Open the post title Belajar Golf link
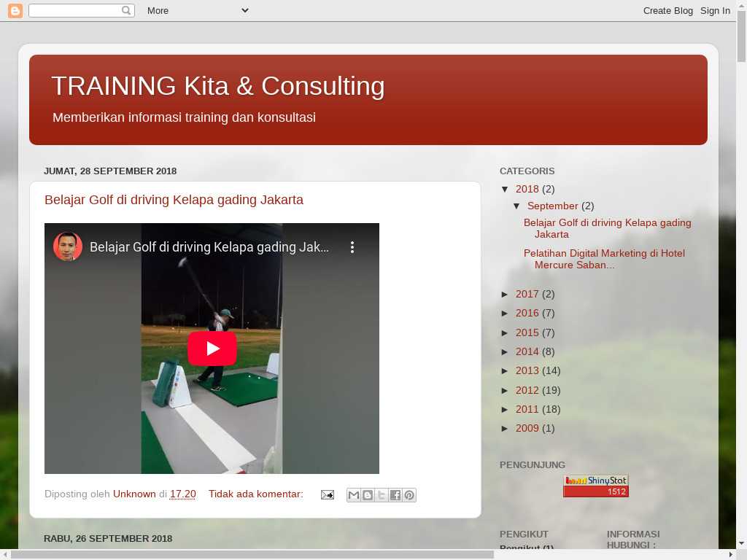 [174, 200]
